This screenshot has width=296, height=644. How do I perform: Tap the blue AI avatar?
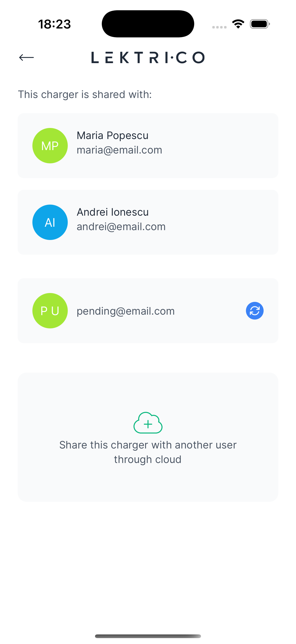tap(50, 222)
